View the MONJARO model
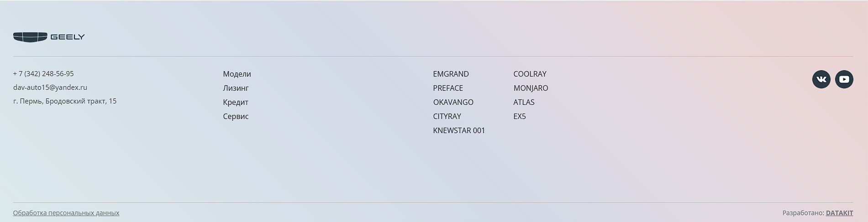Screen dimensions: 868x222 click(531, 88)
